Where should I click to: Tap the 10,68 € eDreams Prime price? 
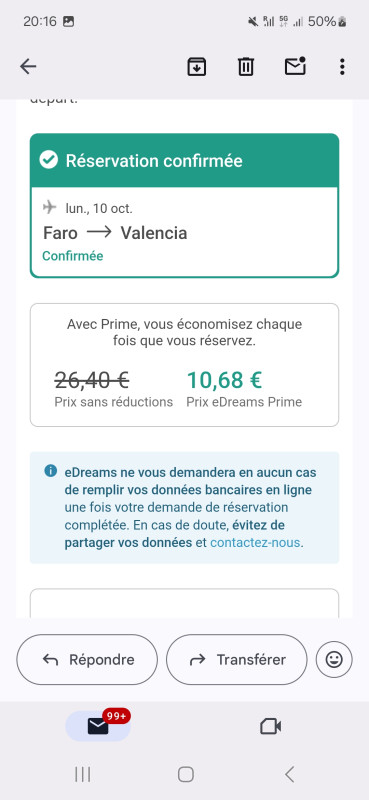[x=224, y=380]
